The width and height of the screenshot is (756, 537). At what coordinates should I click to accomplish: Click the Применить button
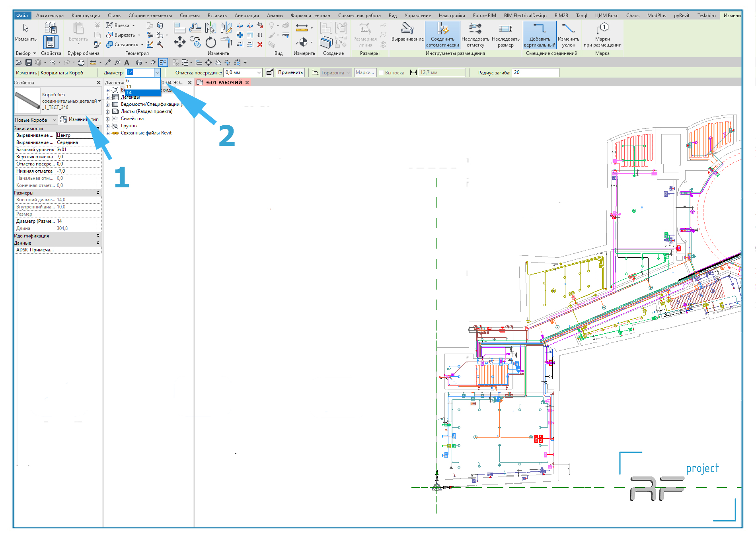coord(290,72)
